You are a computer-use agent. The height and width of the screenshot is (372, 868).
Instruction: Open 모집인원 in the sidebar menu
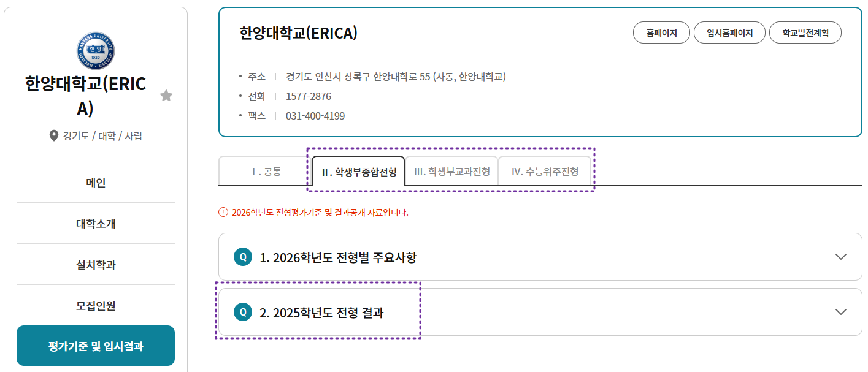(x=96, y=305)
